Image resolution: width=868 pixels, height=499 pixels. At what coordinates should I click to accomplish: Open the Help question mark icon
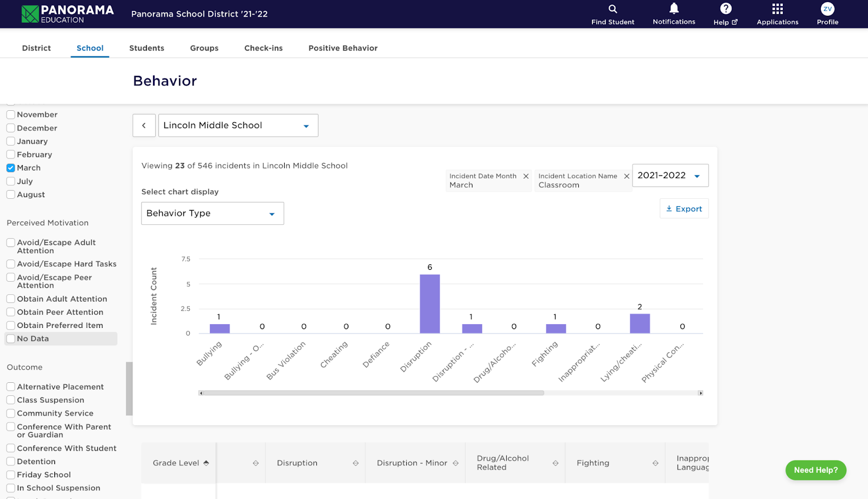click(x=725, y=9)
